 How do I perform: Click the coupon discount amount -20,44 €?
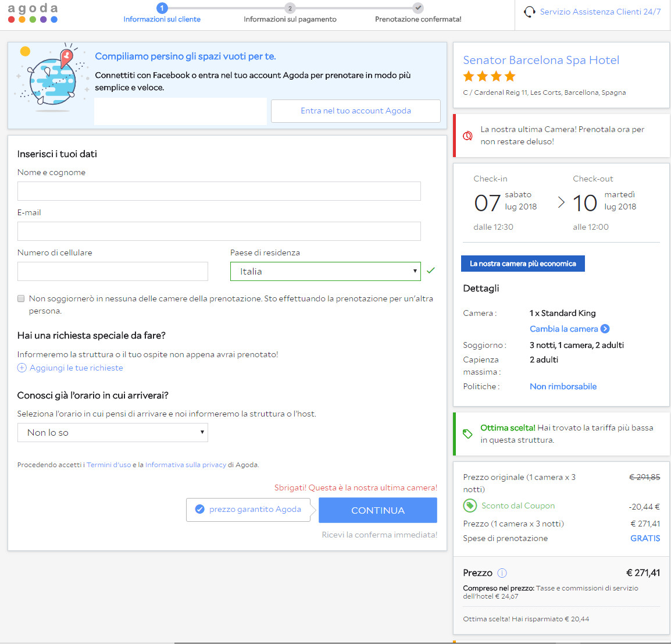[x=644, y=507]
